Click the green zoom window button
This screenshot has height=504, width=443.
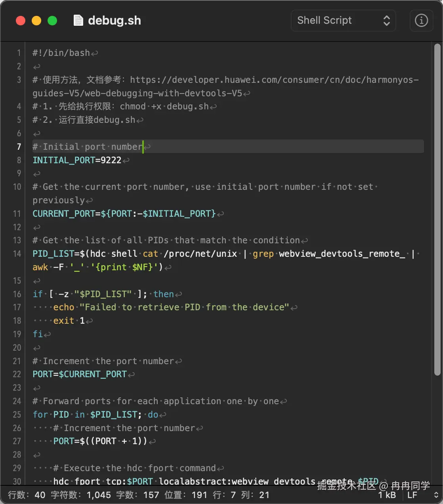click(x=52, y=21)
